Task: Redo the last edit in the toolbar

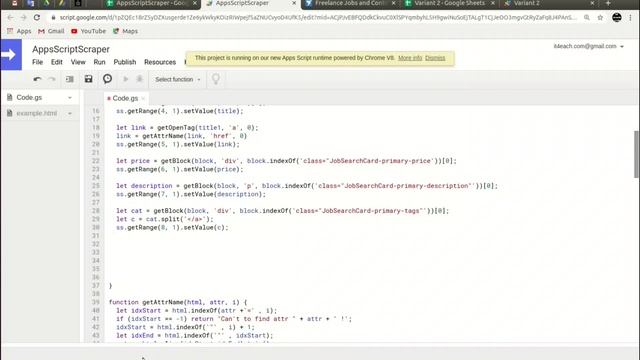Action: click(x=52, y=79)
